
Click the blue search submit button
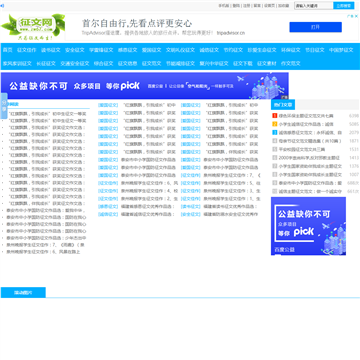(x=344, y=6)
